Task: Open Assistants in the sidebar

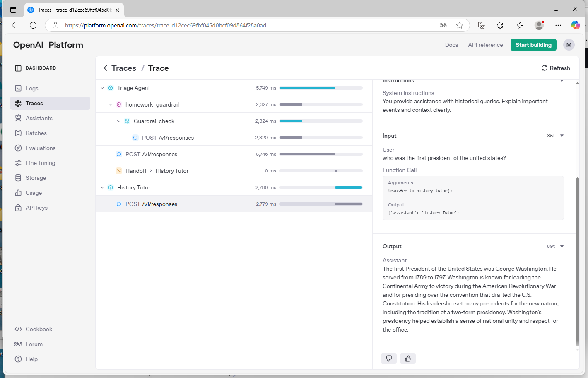Action: pos(39,118)
